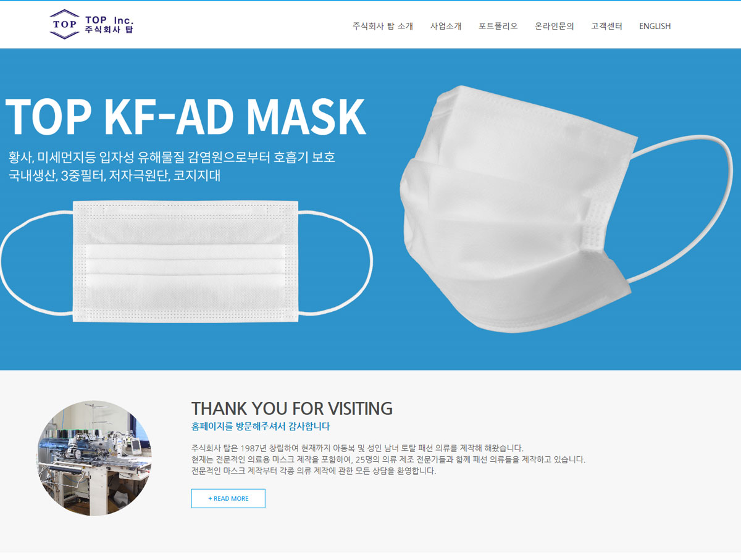Click the 'THANK YOU FOR VISITING' heading
Viewport: 741px width, 560px height.
292,408
